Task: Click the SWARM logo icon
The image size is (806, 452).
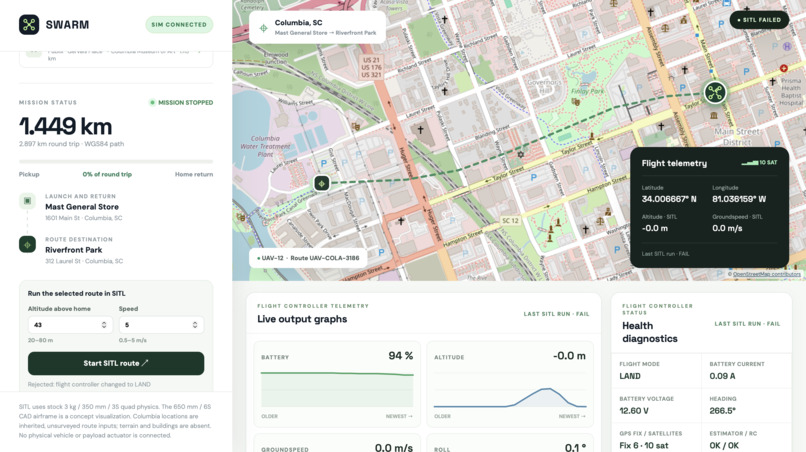Action: (x=29, y=25)
